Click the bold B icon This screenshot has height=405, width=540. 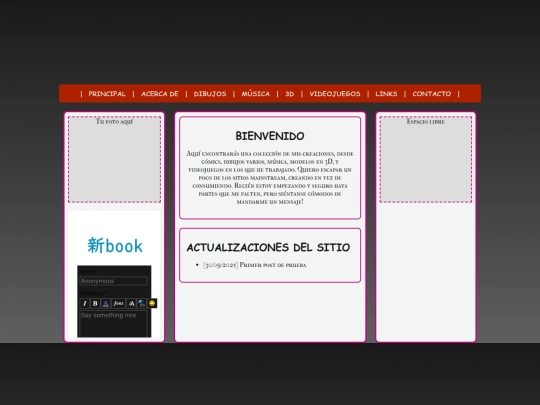[95, 303]
